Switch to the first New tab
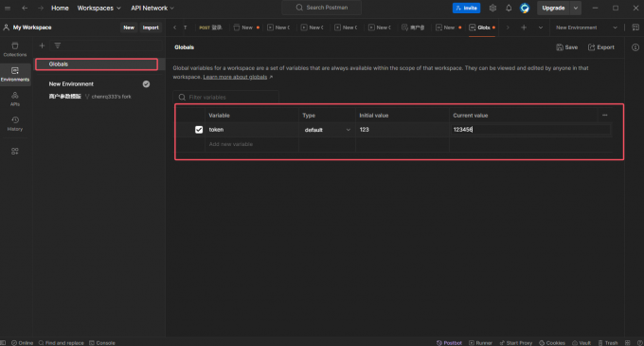Screen dimensions: 644x346 246,27
